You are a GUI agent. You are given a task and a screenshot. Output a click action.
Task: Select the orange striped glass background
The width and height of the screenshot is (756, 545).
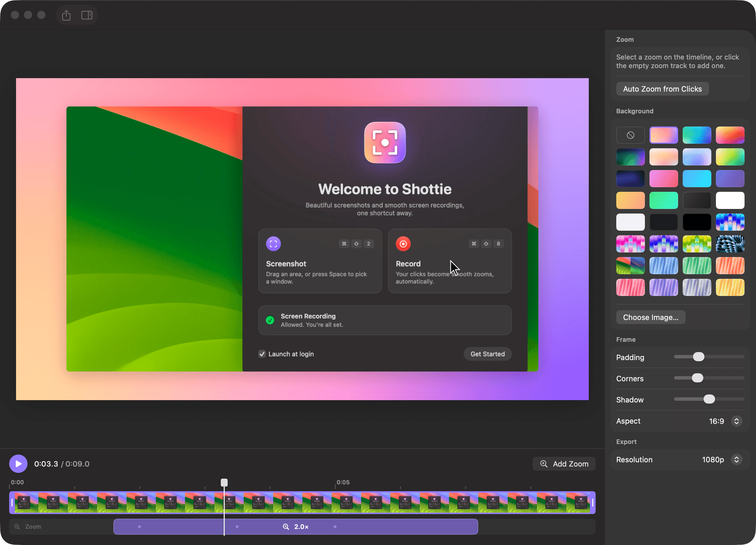click(730, 266)
